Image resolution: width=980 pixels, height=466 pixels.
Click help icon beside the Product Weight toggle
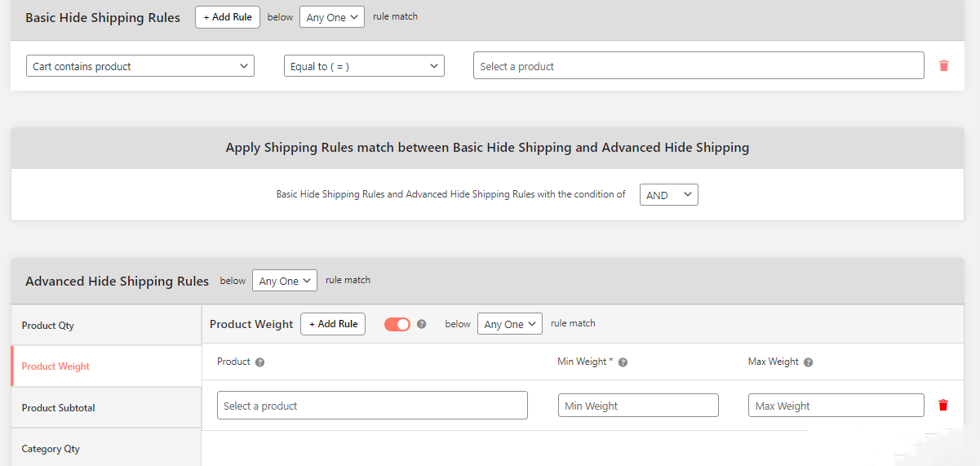click(422, 324)
